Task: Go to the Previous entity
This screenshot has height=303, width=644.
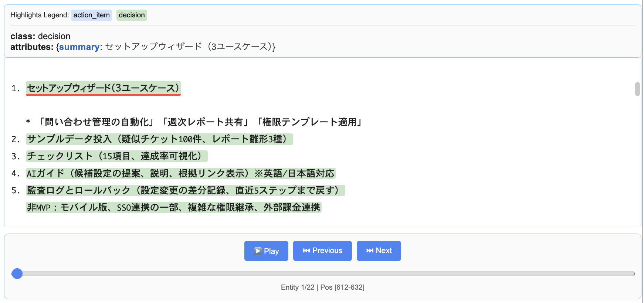Action: [322, 251]
